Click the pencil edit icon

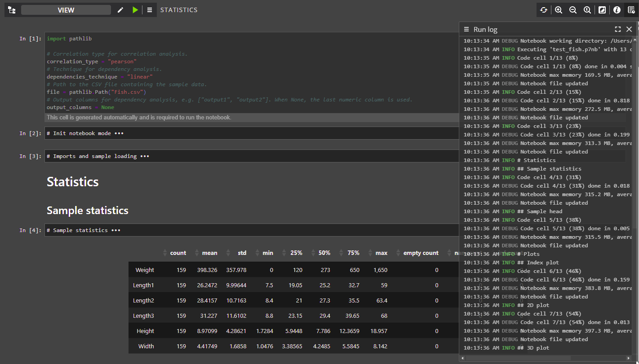pos(120,10)
